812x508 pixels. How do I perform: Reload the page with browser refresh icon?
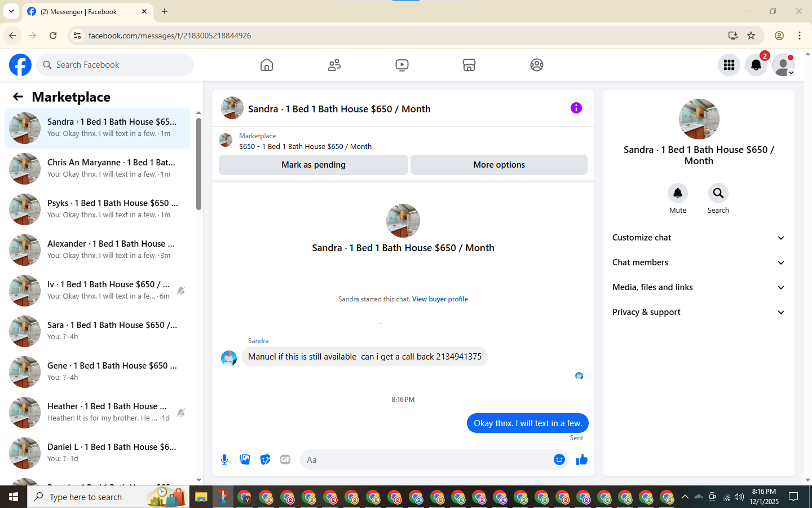click(x=53, y=36)
